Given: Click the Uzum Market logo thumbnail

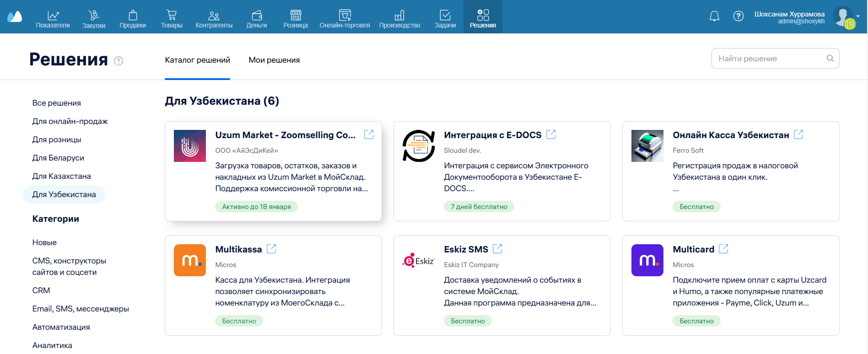Looking at the screenshot, I should click(190, 146).
